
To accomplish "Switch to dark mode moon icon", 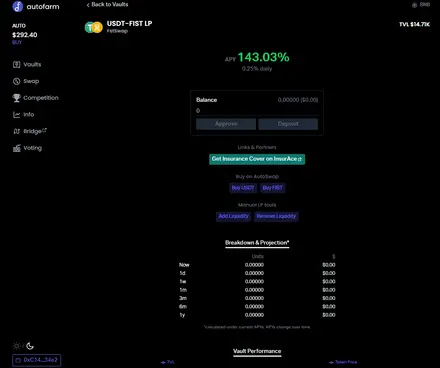I will pyautogui.click(x=30, y=346).
